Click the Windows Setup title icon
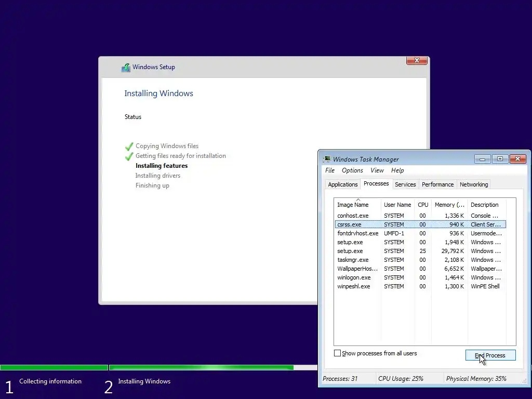Screen dimensions: 532x399 pyautogui.click(x=126, y=67)
